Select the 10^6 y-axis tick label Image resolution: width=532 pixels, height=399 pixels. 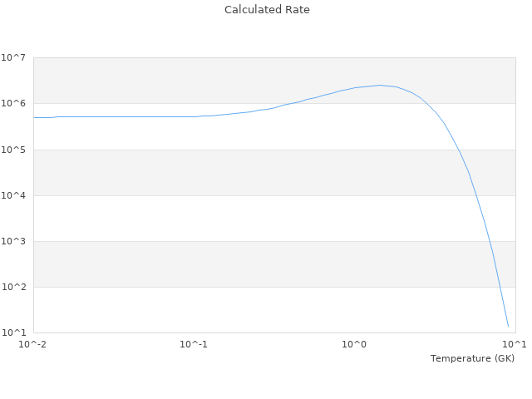click(14, 104)
